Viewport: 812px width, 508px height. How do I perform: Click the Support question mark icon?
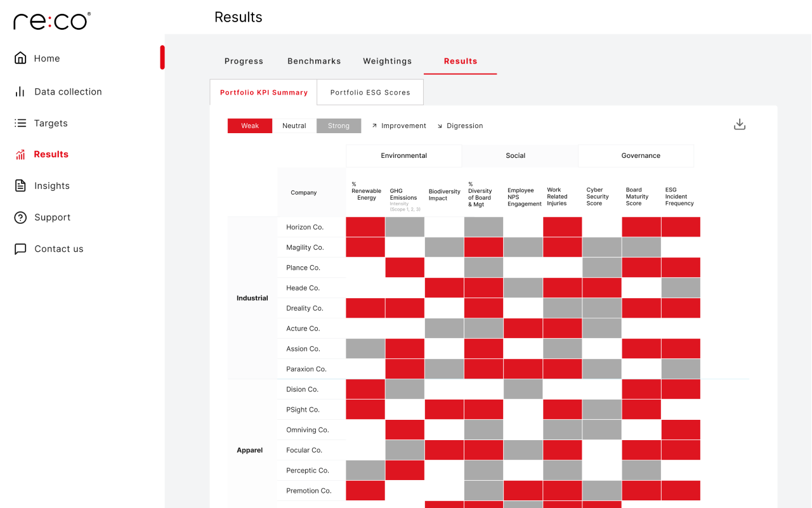click(20, 218)
